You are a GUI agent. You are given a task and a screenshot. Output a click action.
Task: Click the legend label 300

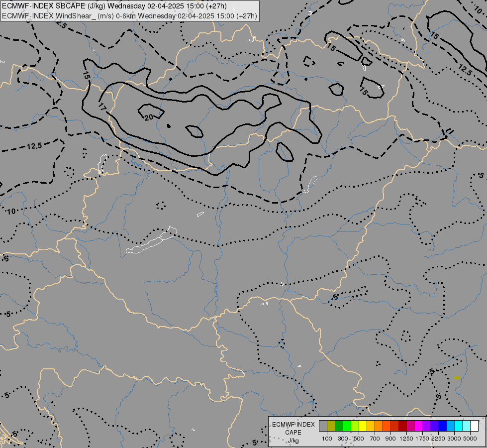coord(343,439)
